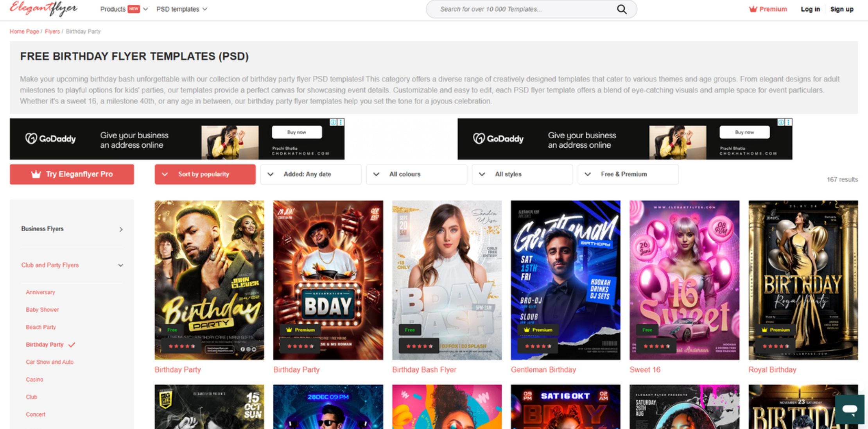Image resolution: width=868 pixels, height=429 pixels.
Task: Open the Sort by popularity dropdown
Action: 205,174
